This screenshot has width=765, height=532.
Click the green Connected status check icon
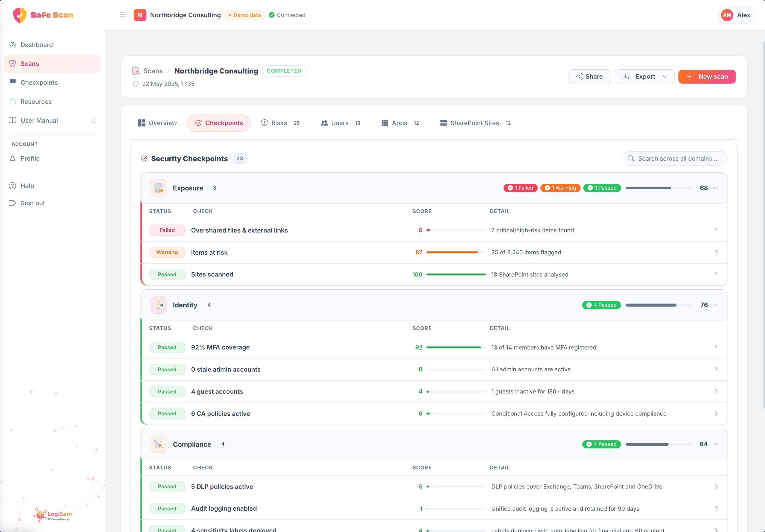272,15
